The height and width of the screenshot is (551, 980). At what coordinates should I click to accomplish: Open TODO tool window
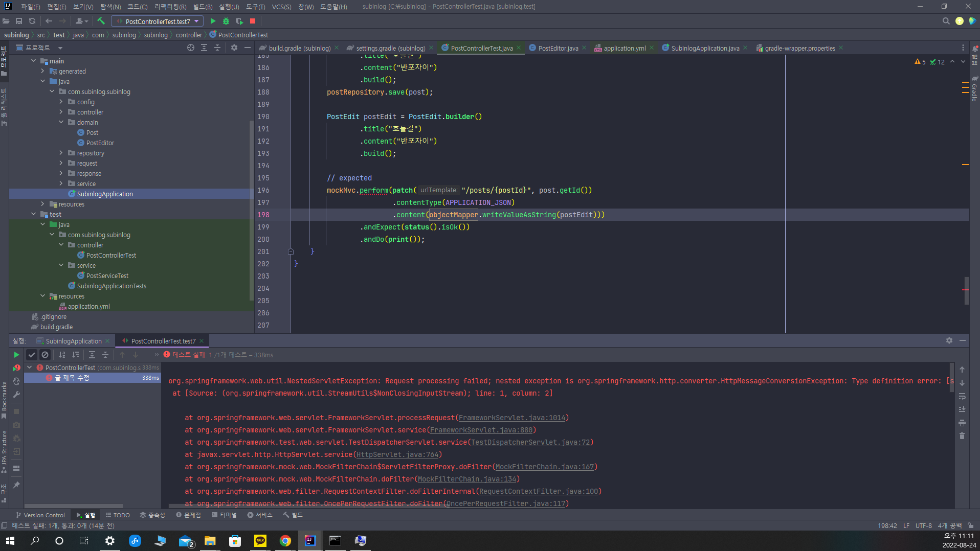coord(118,515)
